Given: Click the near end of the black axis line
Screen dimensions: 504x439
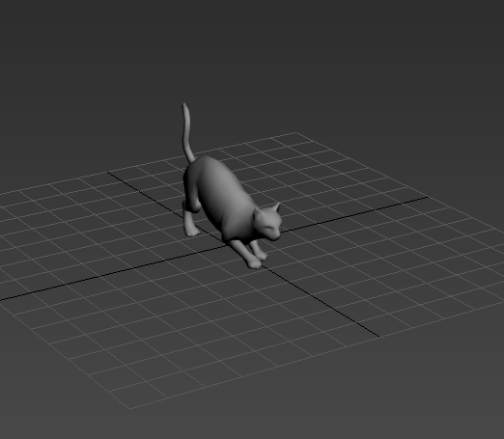Looking at the screenshot, I should (x=378, y=336).
